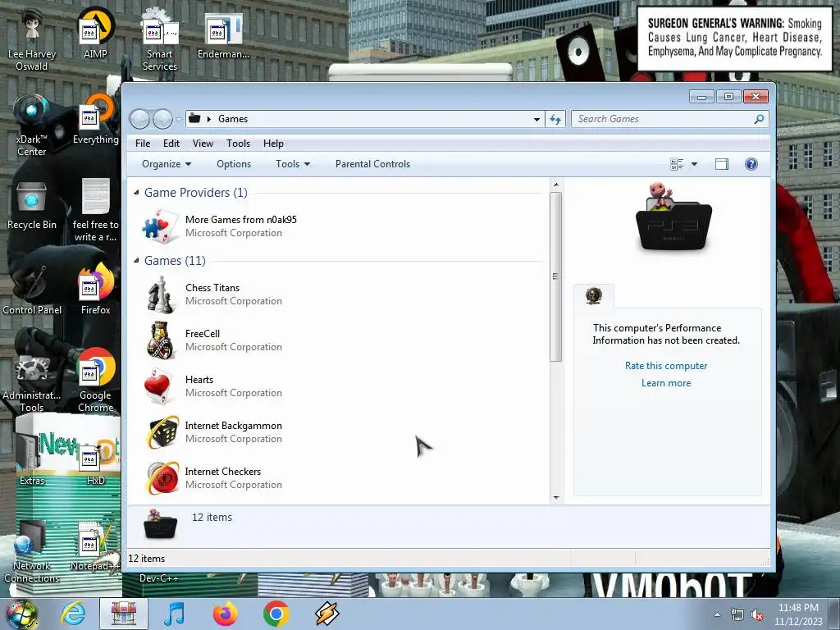The height and width of the screenshot is (630, 840).
Task: Click the taskbar clock and date
Action: pyautogui.click(x=798, y=614)
